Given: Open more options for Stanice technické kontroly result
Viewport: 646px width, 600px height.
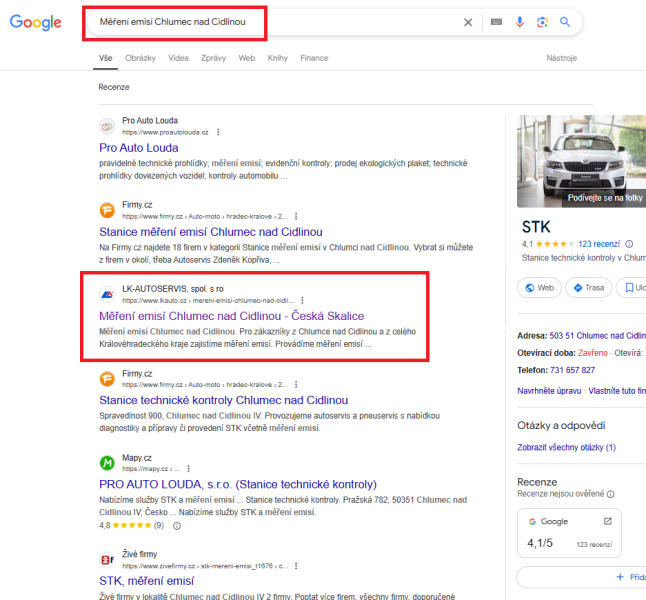Looking at the screenshot, I should [x=296, y=384].
